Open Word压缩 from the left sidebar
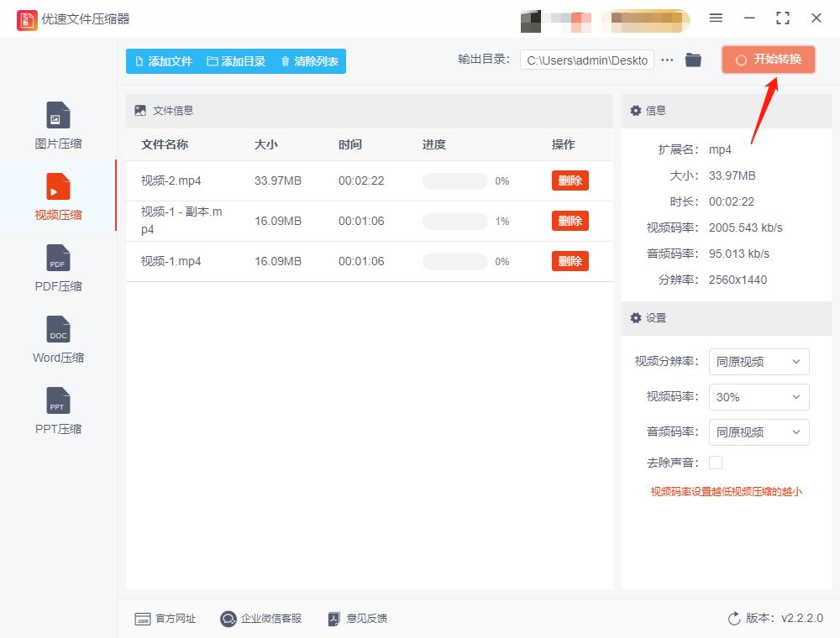Screen dimensions: 840x638 (x=57, y=338)
